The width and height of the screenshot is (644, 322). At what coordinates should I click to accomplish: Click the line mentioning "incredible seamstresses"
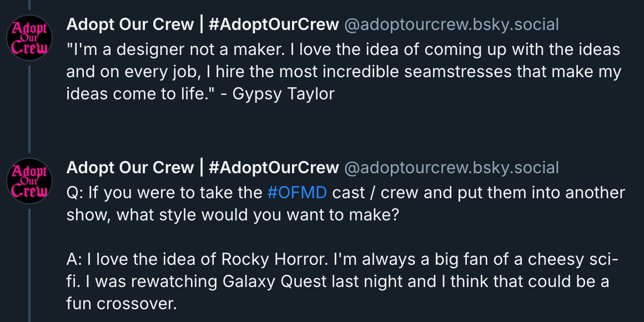coord(343,72)
